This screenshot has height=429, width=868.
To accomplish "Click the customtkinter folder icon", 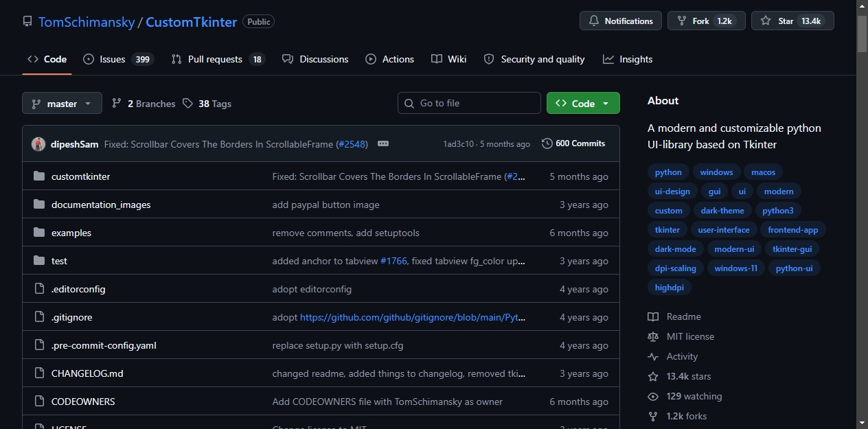I will [x=39, y=176].
